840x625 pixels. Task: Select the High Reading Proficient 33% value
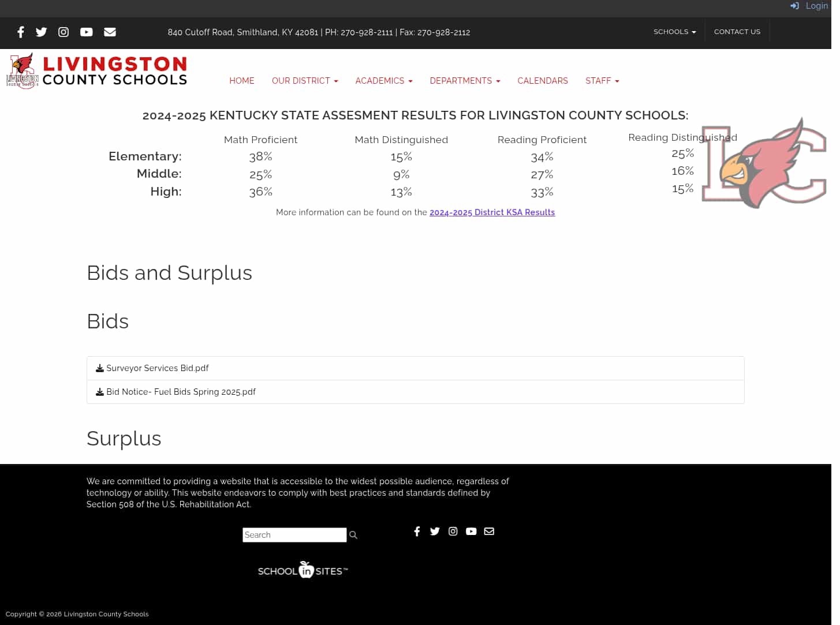click(542, 192)
